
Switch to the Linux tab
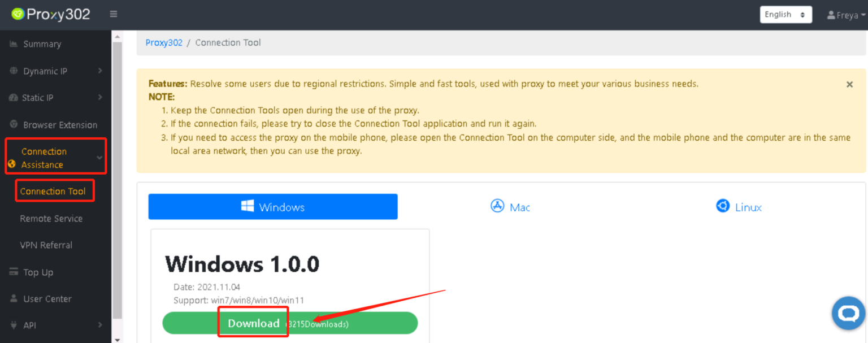point(739,207)
